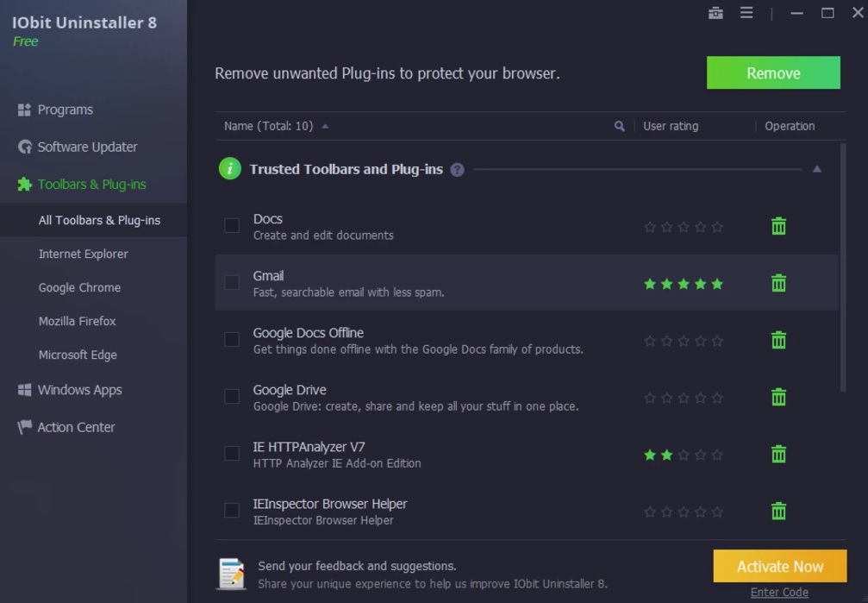The image size is (868, 603).
Task: Open the toolbox icon in title bar
Action: (715, 13)
